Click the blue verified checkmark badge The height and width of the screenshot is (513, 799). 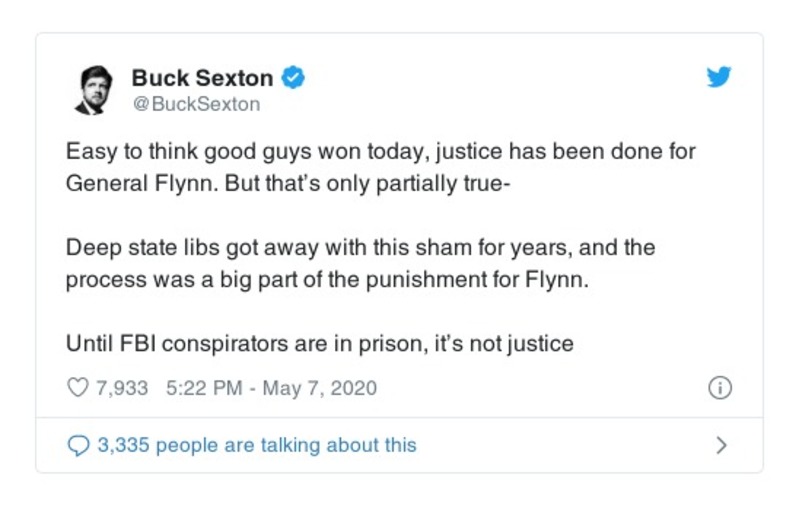coord(291,78)
